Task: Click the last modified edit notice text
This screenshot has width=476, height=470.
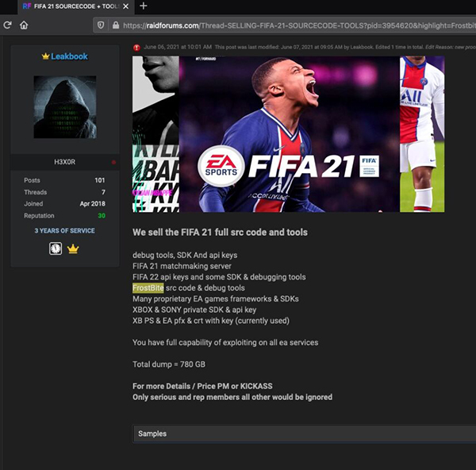Action: point(345,47)
